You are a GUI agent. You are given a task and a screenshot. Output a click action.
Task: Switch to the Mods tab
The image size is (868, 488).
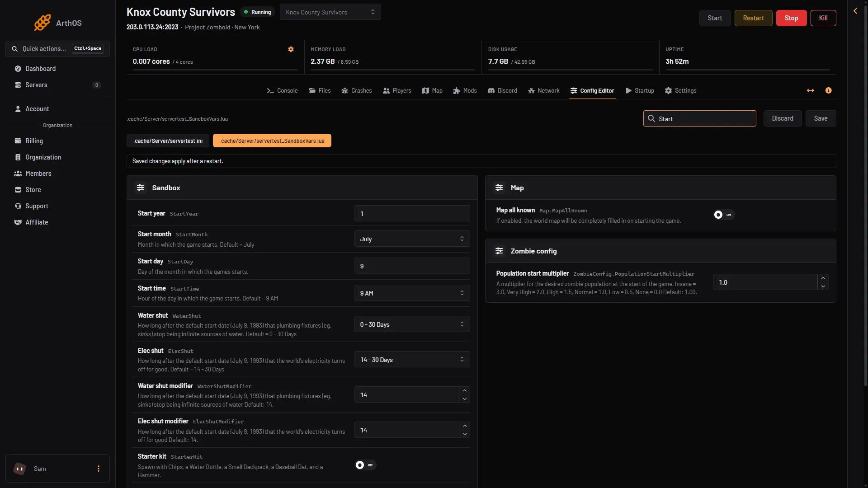point(465,90)
